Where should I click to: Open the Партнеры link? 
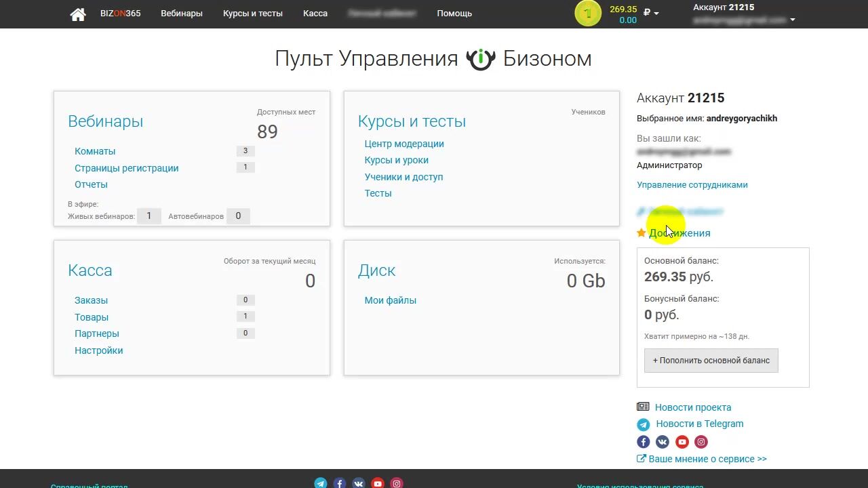pos(97,333)
